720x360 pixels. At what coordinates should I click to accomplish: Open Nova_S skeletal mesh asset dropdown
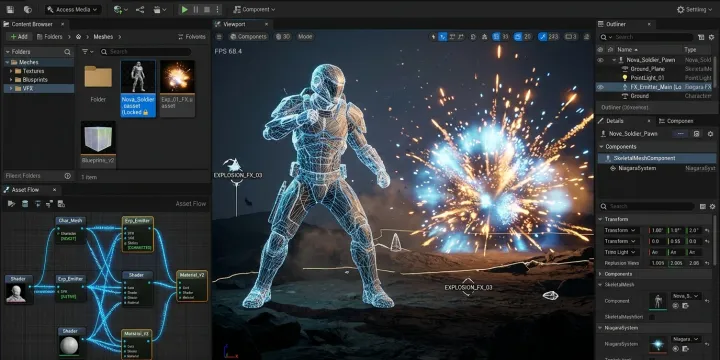[x=686, y=296]
